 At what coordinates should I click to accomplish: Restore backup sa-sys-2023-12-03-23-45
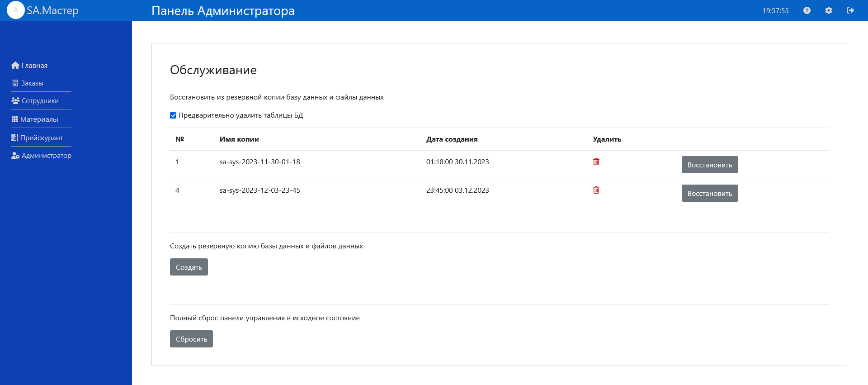710,193
